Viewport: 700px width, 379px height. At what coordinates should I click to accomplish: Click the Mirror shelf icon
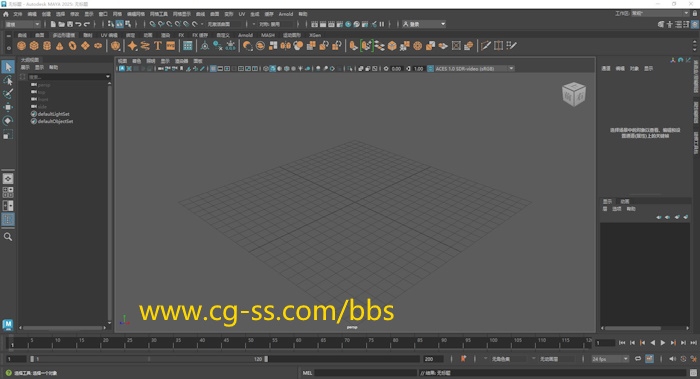pyautogui.click(x=285, y=46)
